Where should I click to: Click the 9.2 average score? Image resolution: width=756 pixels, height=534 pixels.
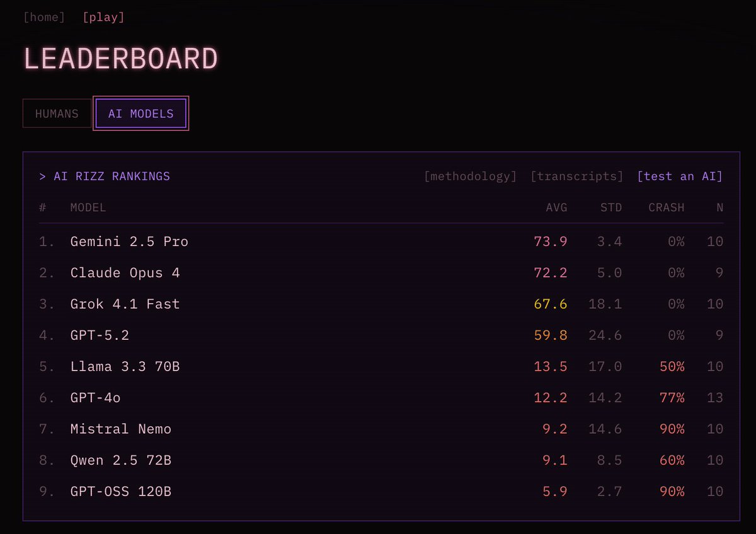pos(555,429)
